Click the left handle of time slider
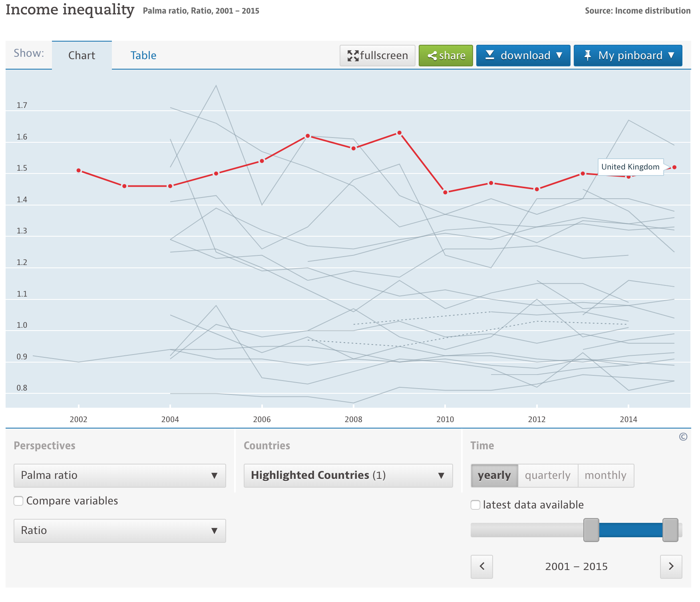 pos(591,530)
